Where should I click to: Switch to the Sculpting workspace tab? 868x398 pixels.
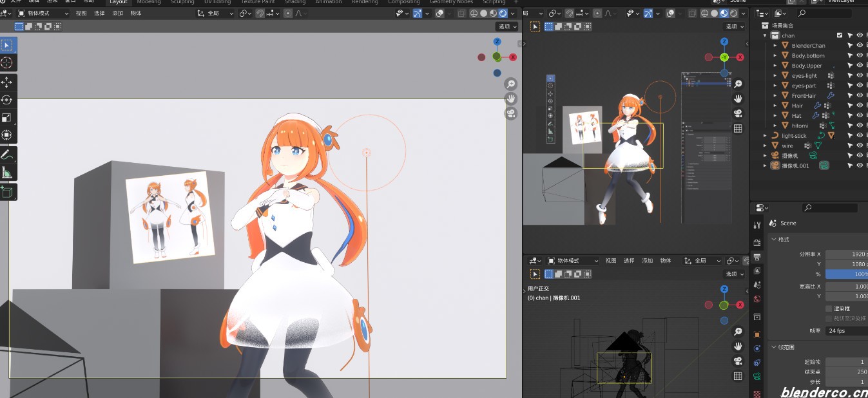[x=182, y=2]
